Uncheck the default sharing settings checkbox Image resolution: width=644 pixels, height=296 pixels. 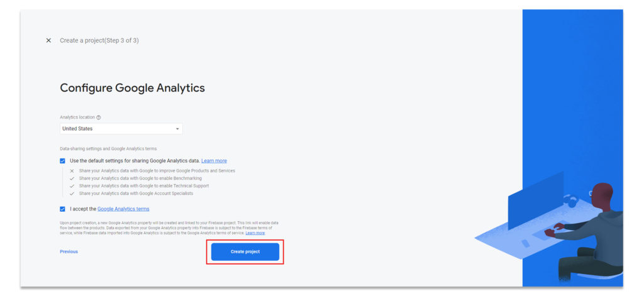pyautogui.click(x=62, y=161)
